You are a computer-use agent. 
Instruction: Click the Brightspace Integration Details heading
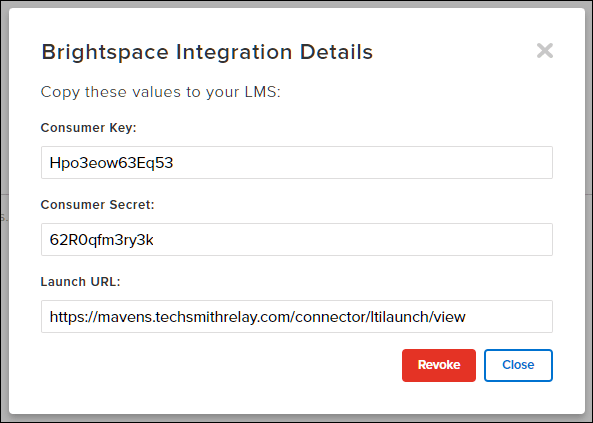pos(207,52)
